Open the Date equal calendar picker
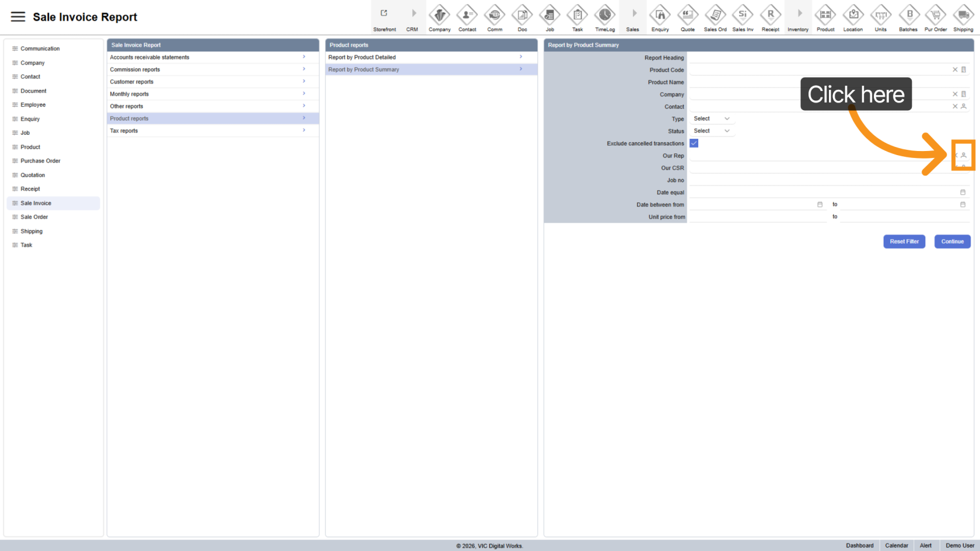980x551 pixels. pos(963,192)
